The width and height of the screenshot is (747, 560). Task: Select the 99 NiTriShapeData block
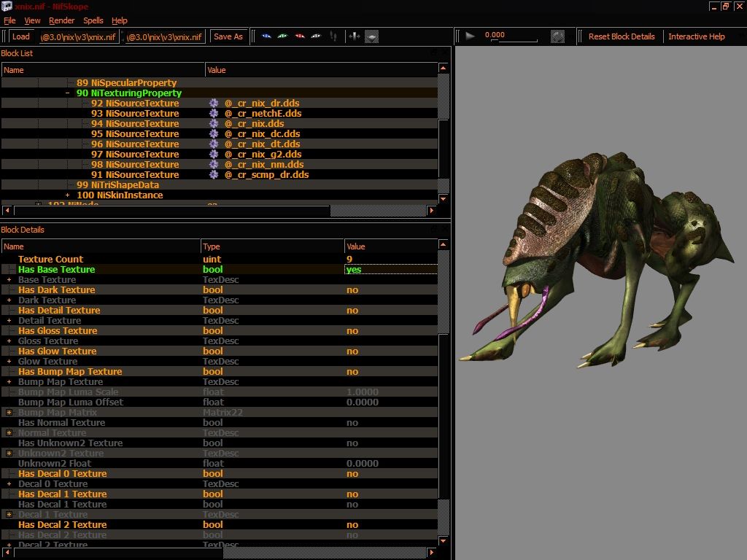point(117,184)
